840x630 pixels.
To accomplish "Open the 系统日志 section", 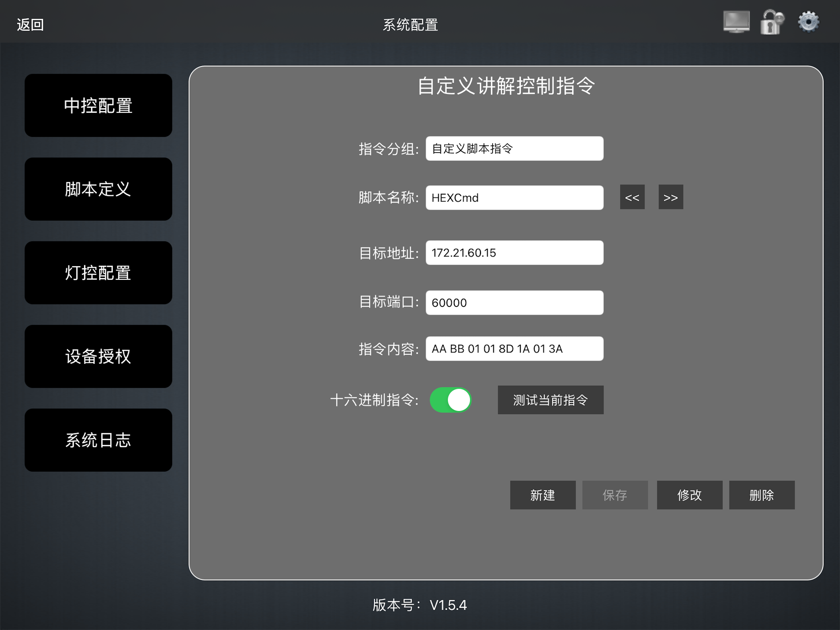I will (x=98, y=440).
